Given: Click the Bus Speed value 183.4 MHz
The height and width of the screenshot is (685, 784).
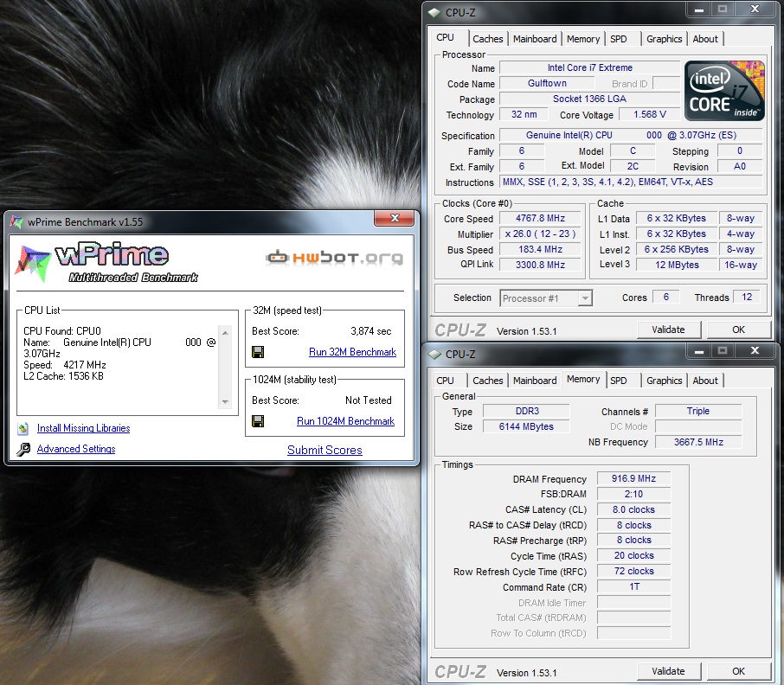Looking at the screenshot, I should click(x=540, y=249).
